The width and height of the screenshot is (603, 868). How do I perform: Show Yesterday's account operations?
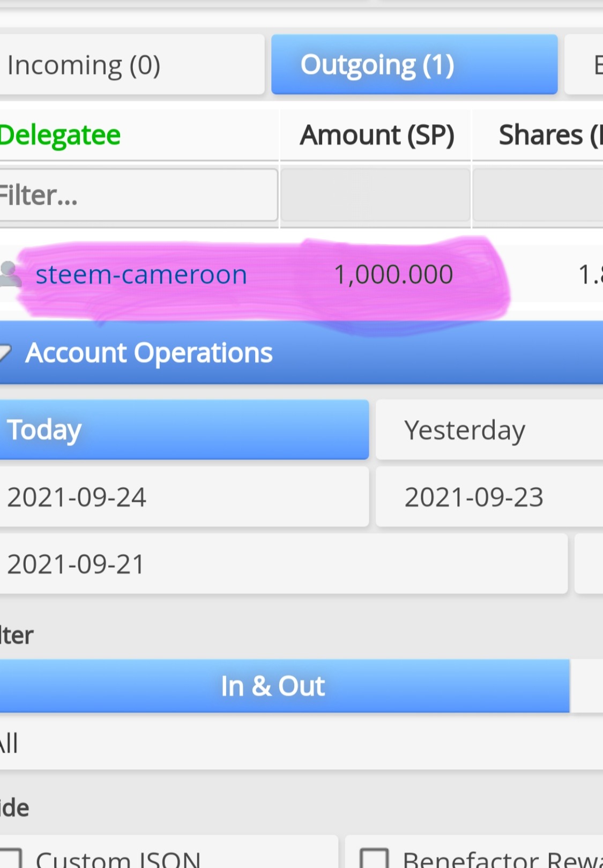[489, 429]
